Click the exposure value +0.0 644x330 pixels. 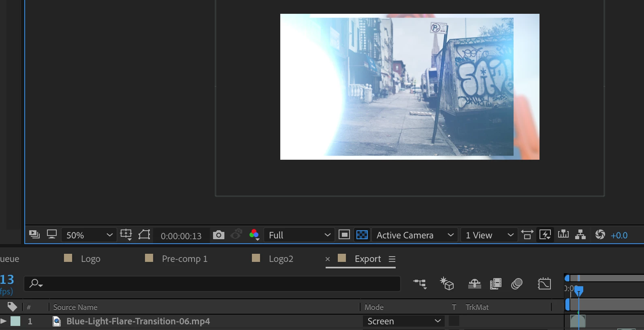619,236
